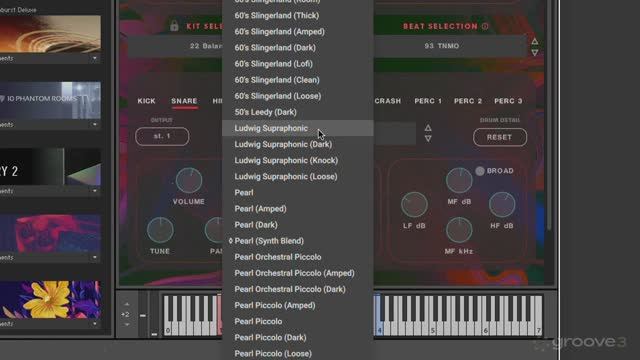Choose Pearl Orchestral Piccolo (Dark)
Image resolution: width=640 pixels, height=360 pixels.
click(298, 289)
